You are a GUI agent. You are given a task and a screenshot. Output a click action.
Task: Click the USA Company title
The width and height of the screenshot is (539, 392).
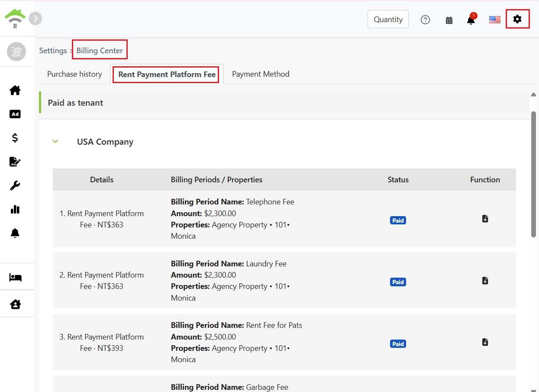click(x=105, y=142)
